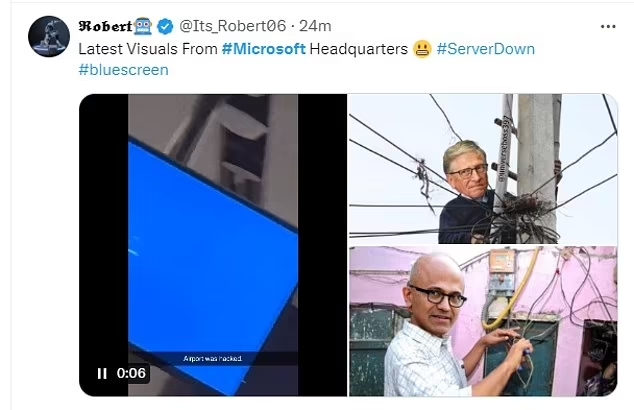Click the vertical watermark text on the pole
Viewport: 634px width, 410px height.
click(505, 148)
